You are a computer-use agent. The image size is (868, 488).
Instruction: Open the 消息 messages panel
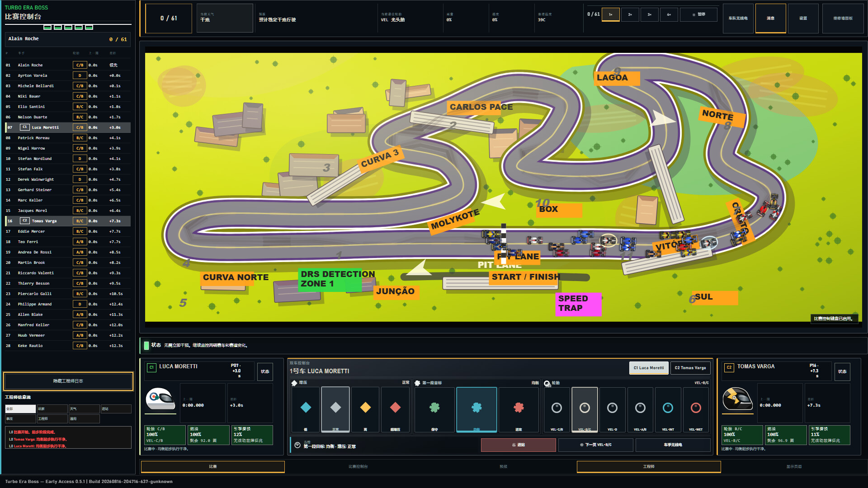[x=771, y=19]
